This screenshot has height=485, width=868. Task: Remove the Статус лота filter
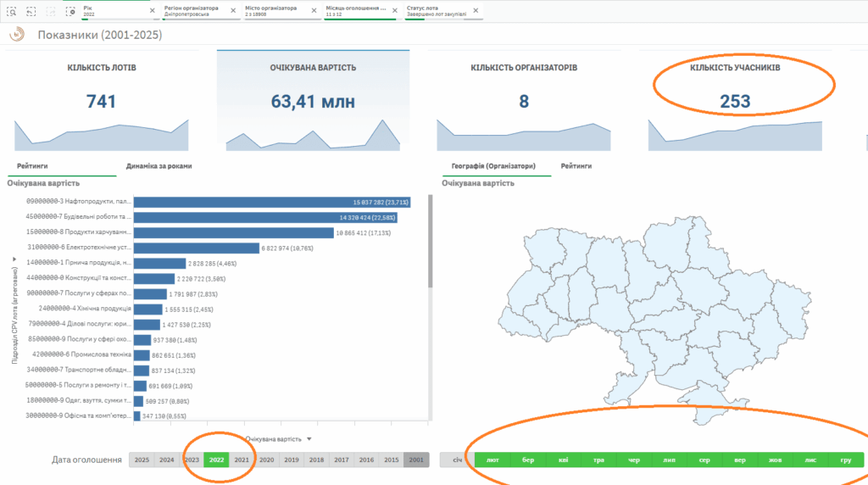(x=476, y=11)
